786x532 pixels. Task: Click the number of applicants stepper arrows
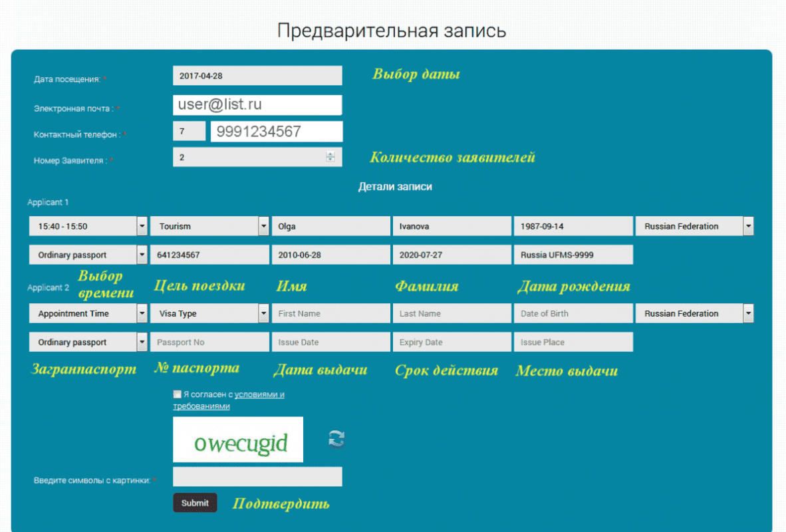[x=330, y=157]
